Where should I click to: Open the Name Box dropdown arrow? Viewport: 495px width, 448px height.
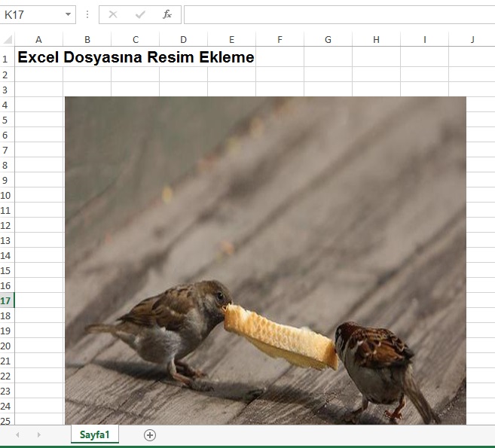point(68,14)
